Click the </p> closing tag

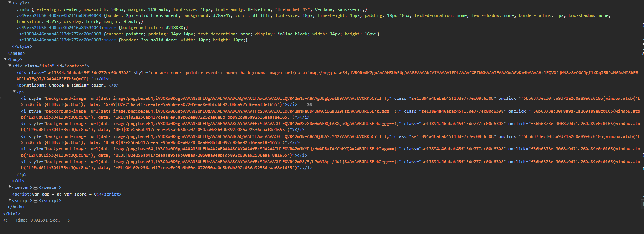point(21,174)
